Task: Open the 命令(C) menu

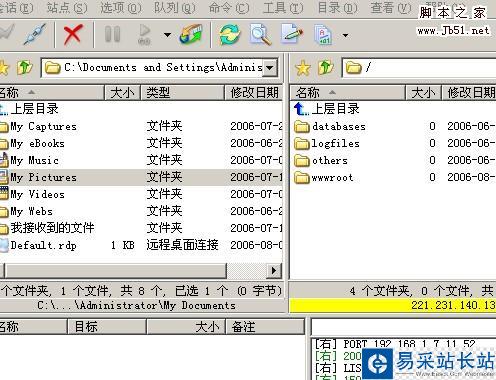Action: tap(229, 7)
